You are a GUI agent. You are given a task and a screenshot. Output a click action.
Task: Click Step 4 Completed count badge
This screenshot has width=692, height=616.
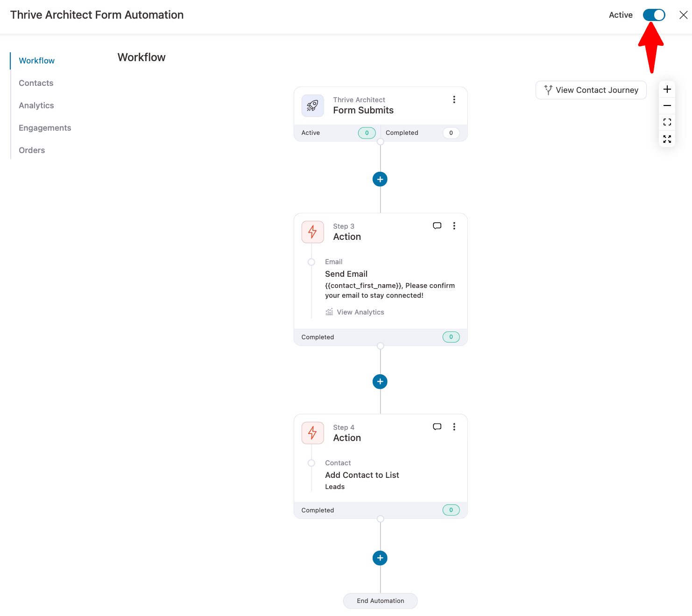click(451, 510)
